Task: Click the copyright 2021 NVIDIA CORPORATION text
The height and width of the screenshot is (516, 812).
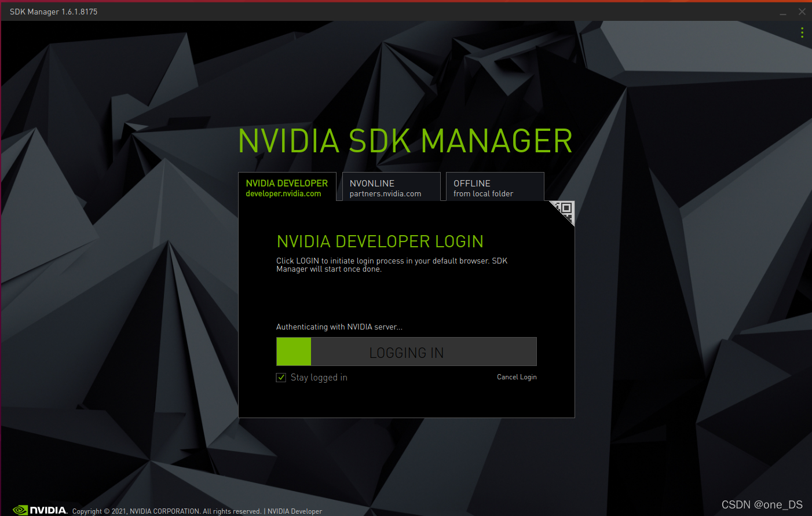Action: click(x=167, y=511)
